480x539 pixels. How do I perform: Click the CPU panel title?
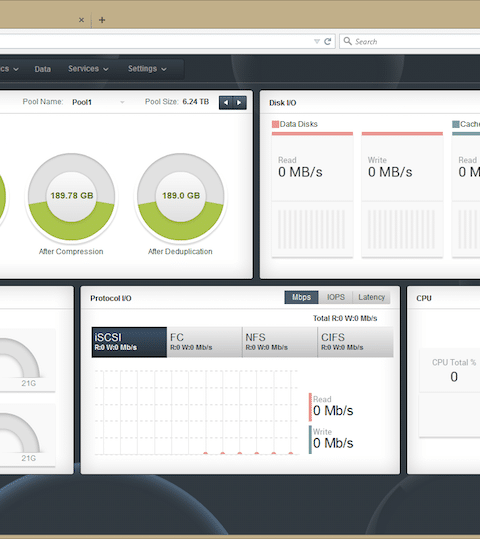click(424, 298)
